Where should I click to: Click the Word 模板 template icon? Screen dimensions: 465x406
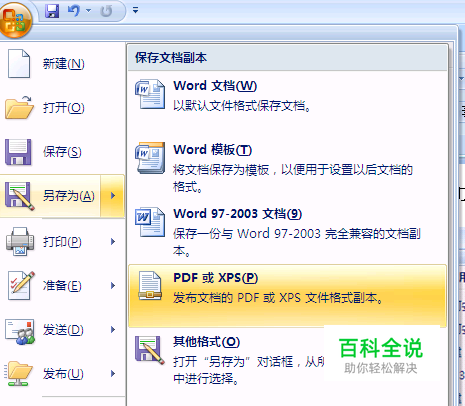[150, 158]
